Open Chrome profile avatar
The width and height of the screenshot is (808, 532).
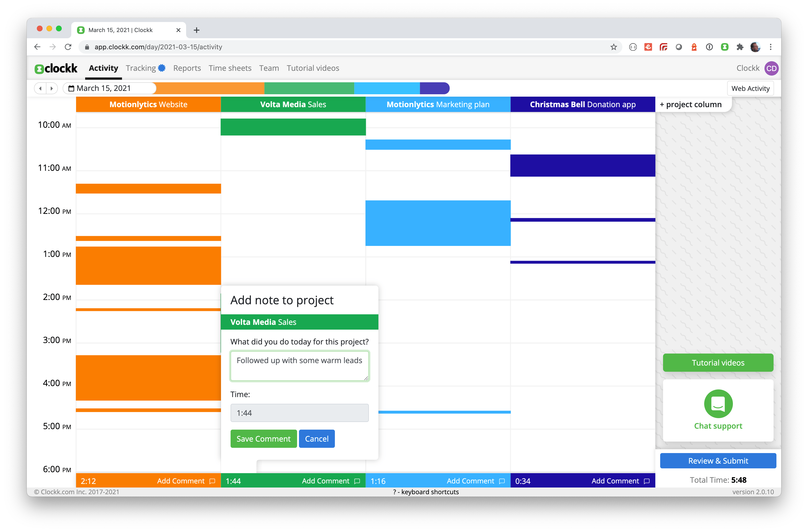pyautogui.click(x=755, y=47)
